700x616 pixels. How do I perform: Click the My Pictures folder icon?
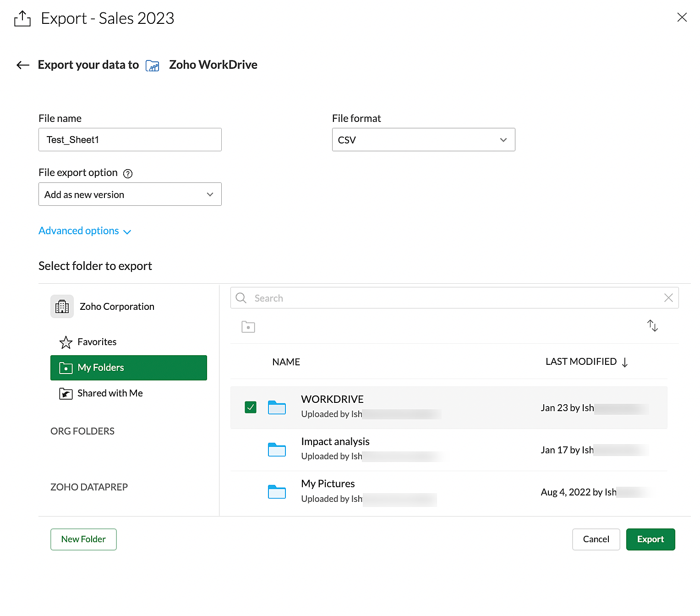pyautogui.click(x=277, y=492)
